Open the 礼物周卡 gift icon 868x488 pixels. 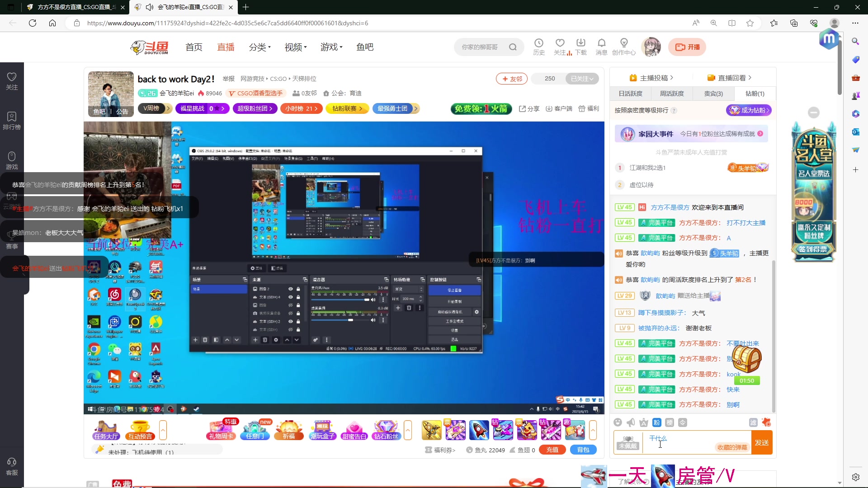click(221, 430)
